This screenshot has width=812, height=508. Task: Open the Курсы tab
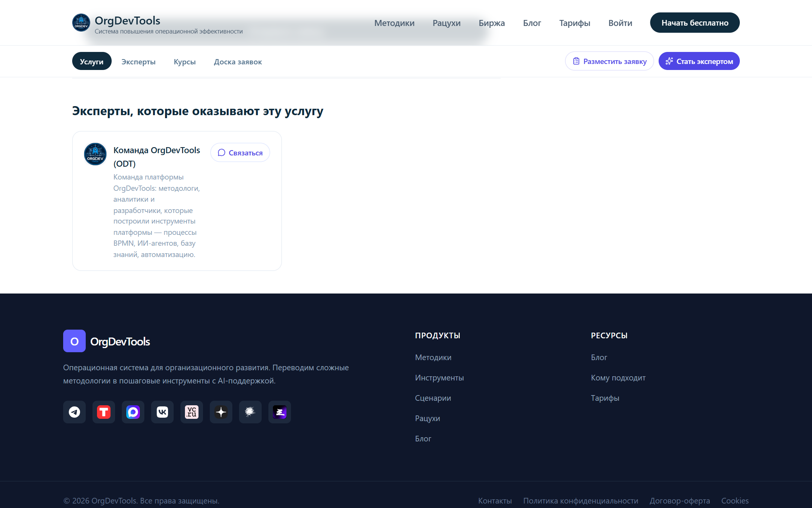click(185, 62)
